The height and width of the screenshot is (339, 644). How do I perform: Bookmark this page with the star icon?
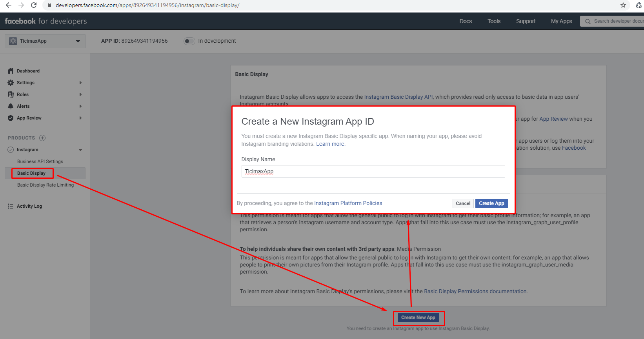[623, 5]
